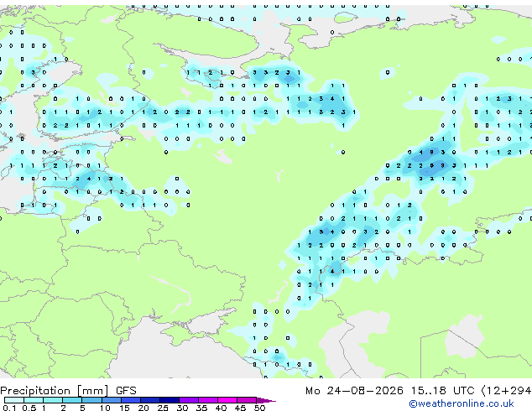Click the legend label '20'

click(143, 408)
